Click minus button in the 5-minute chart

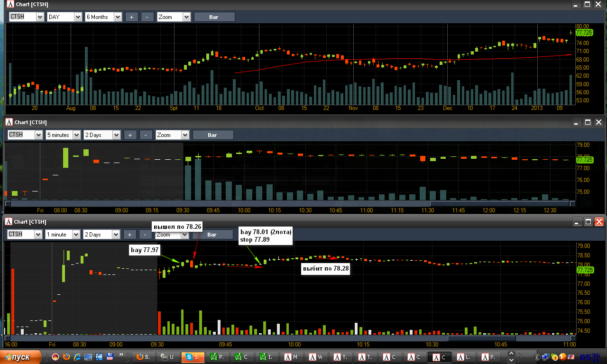(x=146, y=135)
